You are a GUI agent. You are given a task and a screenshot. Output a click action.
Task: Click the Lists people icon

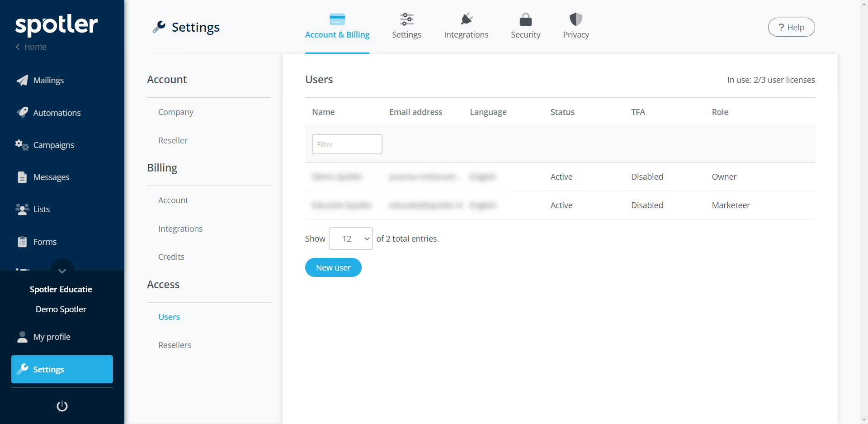(22, 209)
